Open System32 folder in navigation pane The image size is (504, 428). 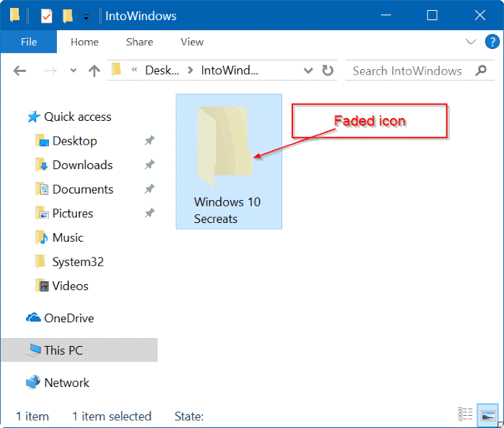click(78, 262)
